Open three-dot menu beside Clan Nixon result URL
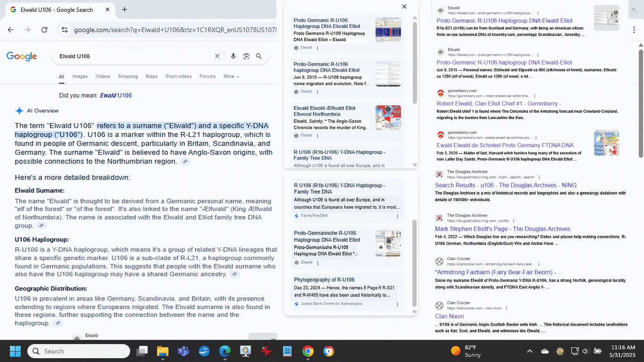The width and height of the screenshot is (644, 362). pos(507,308)
